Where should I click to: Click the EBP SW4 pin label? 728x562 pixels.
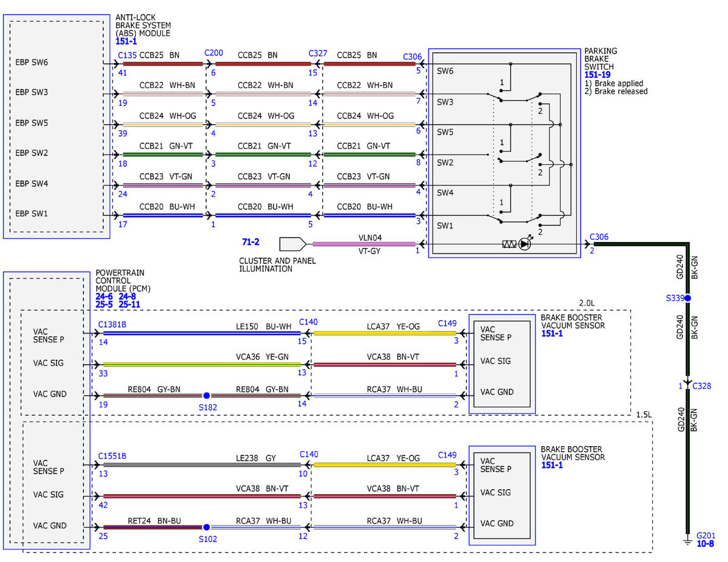(32, 184)
